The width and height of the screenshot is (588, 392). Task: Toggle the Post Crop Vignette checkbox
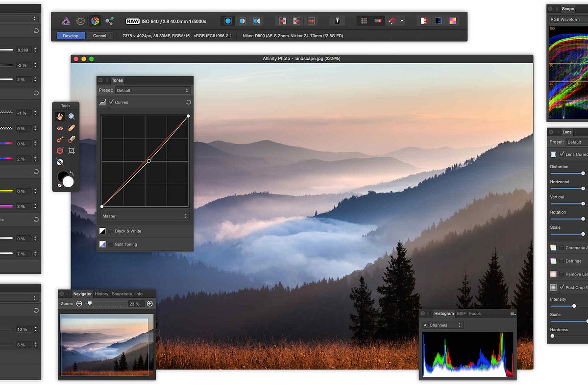click(562, 287)
